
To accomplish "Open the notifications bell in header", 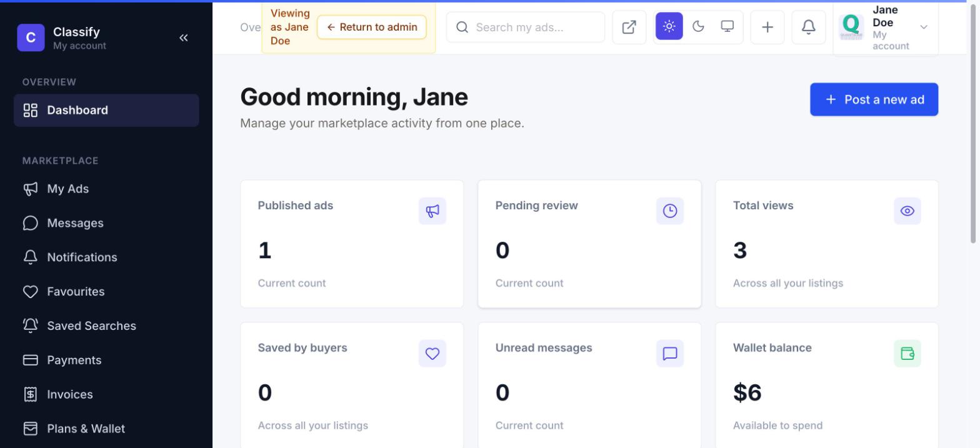I will [x=809, y=27].
